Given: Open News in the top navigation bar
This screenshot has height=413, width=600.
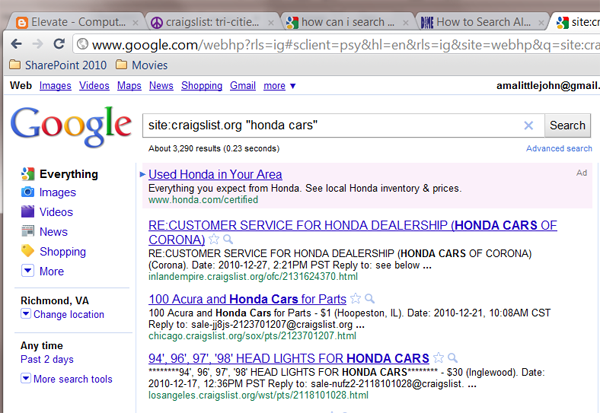Looking at the screenshot, I should tap(161, 86).
